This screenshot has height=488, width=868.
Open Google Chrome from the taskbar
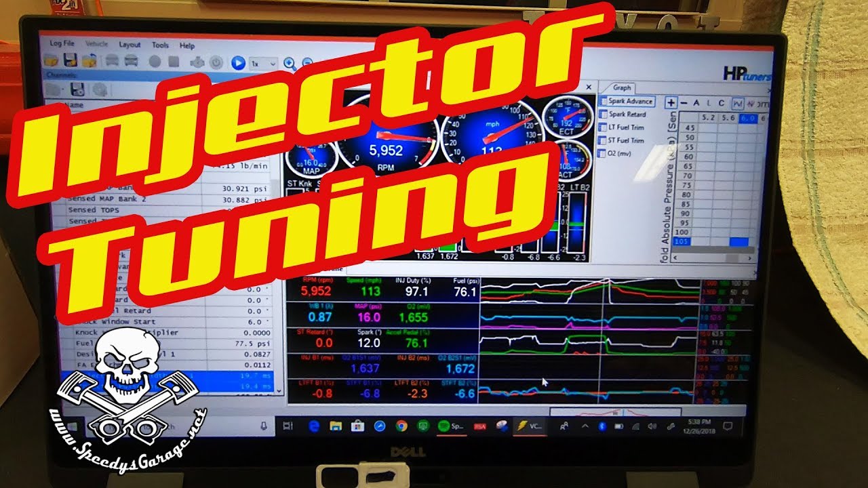(x=401, y=426)
